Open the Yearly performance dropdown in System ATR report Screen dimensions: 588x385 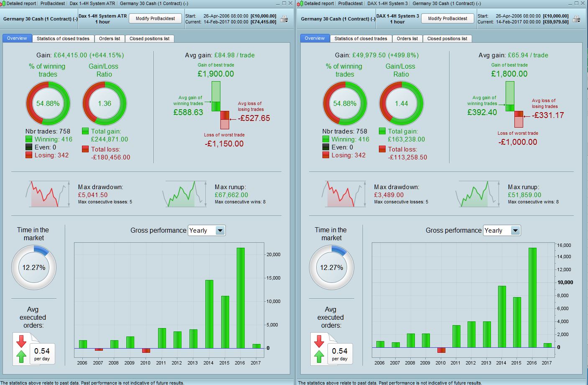click(207, 231)
